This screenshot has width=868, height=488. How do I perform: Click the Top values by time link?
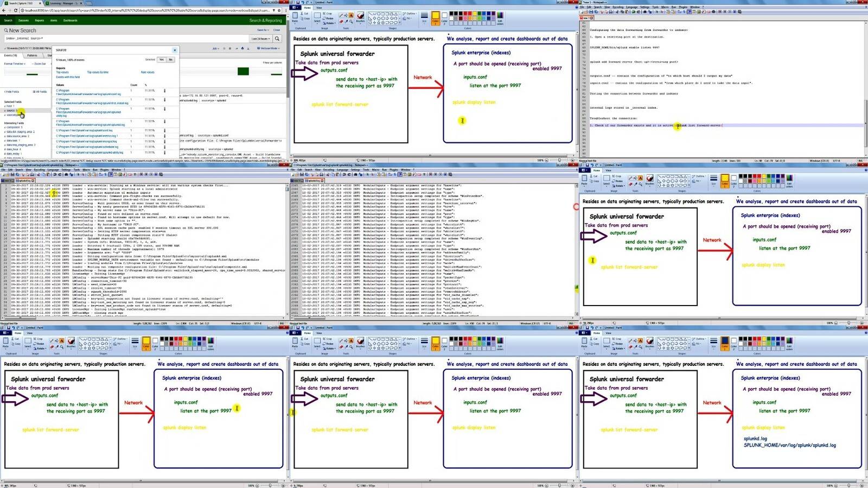98,72
